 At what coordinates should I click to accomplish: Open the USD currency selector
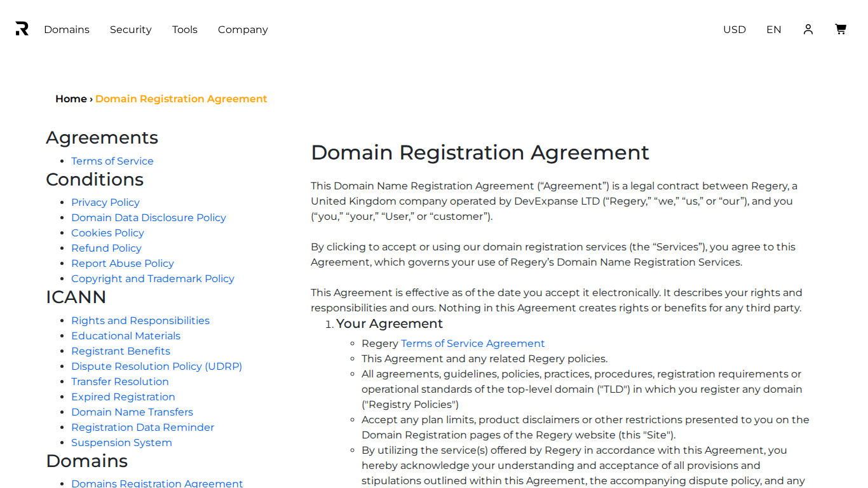click(x=735, y=30)
